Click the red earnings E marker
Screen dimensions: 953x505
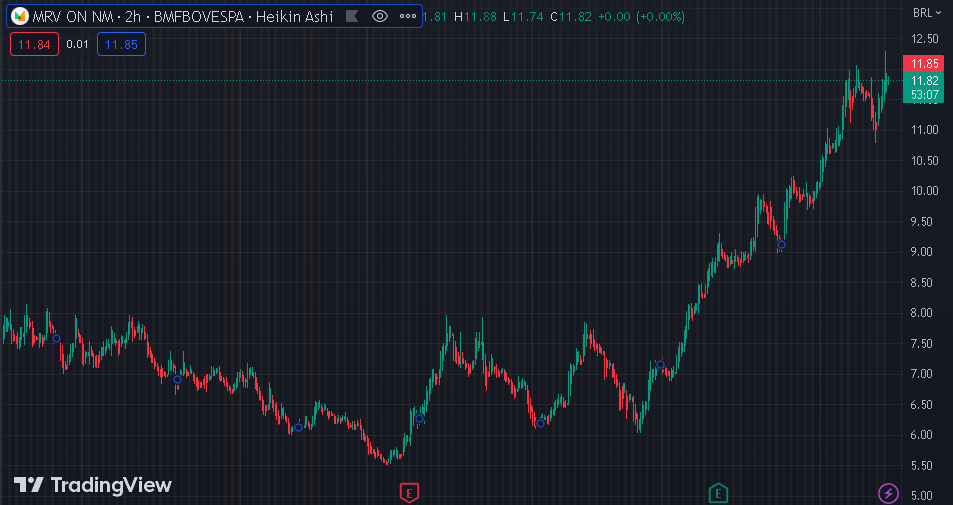coord(410,493)
